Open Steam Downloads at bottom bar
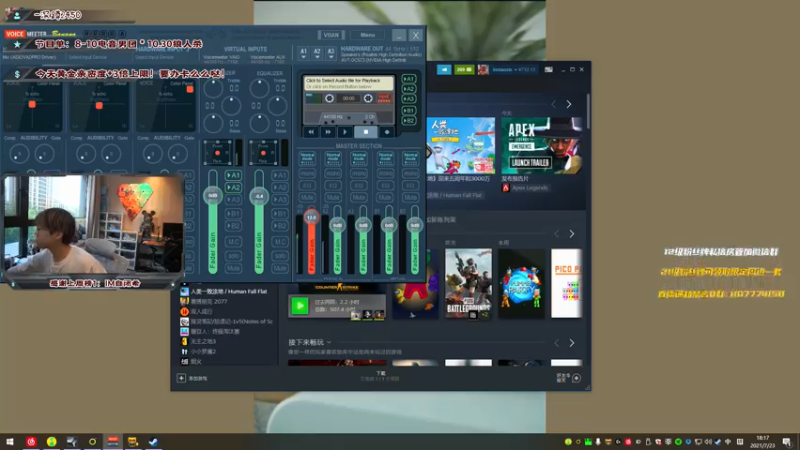 381,376
